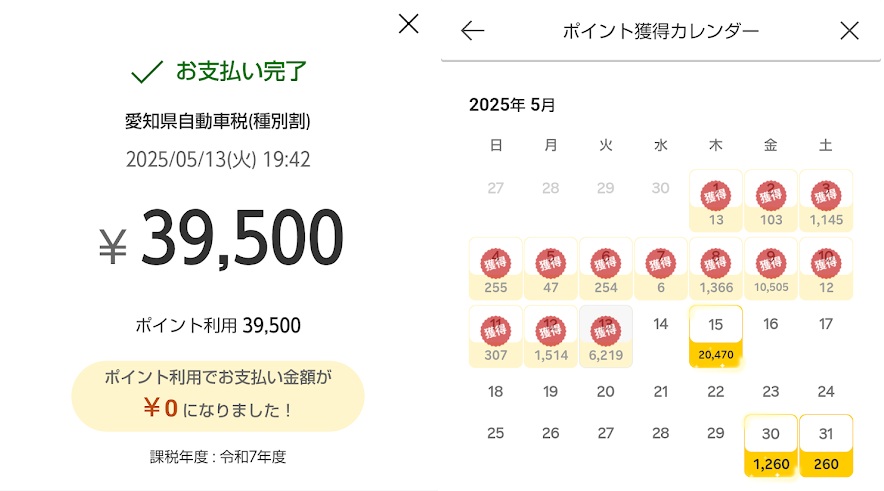Click the 獲得 stamp showing 103 points

770,196
